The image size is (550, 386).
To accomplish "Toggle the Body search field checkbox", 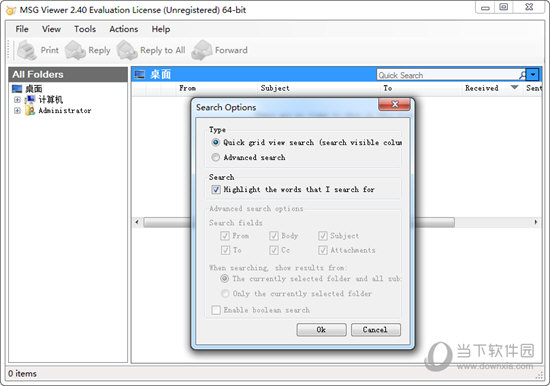I will coord(274,236).
